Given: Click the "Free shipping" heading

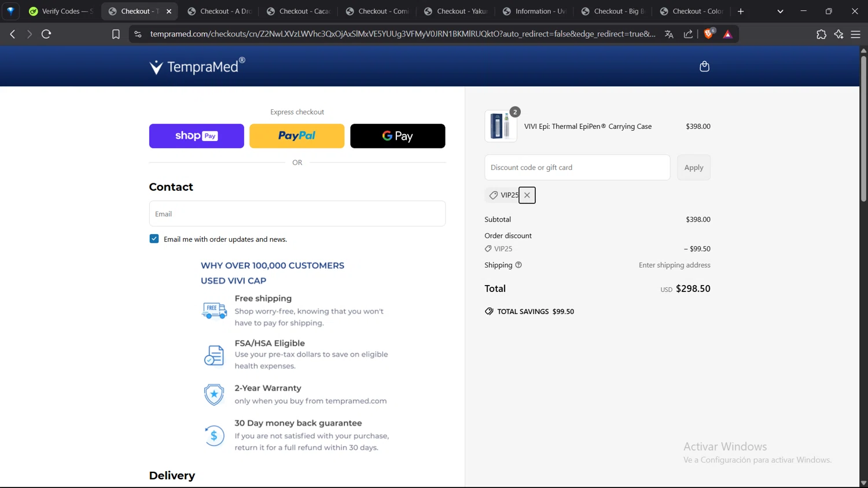Looking at the screenshot, I should (263, 298).
